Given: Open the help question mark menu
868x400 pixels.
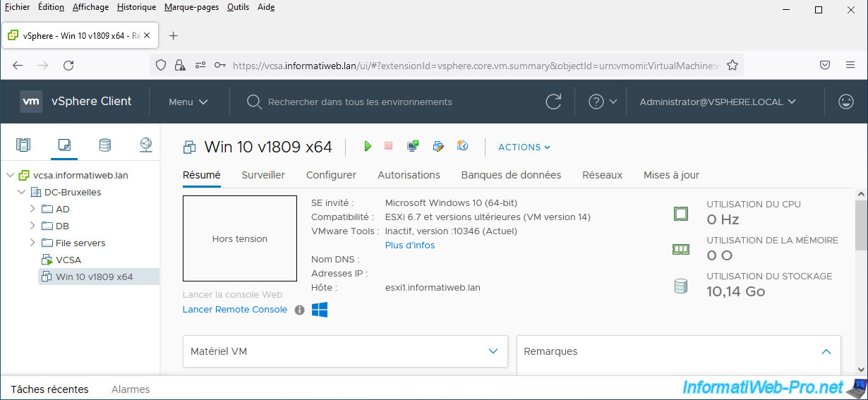Looking at the screenshot, I should pos(603,102).
